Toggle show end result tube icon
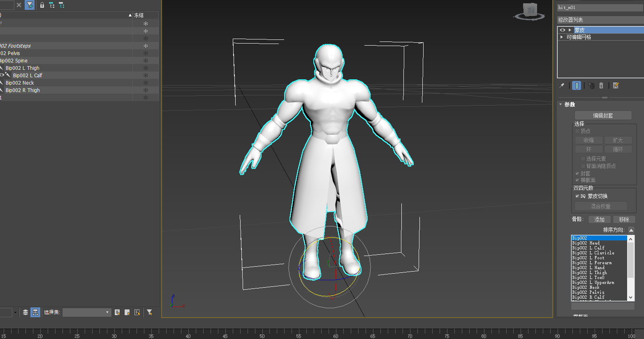The height and width of the screenshot is (339, 644). [577, 85]
